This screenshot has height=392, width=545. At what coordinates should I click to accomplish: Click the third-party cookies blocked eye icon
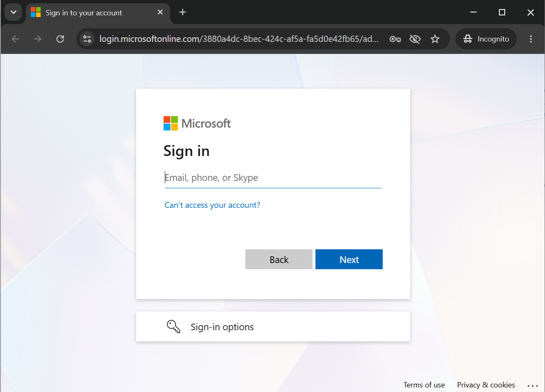point(415,39)
